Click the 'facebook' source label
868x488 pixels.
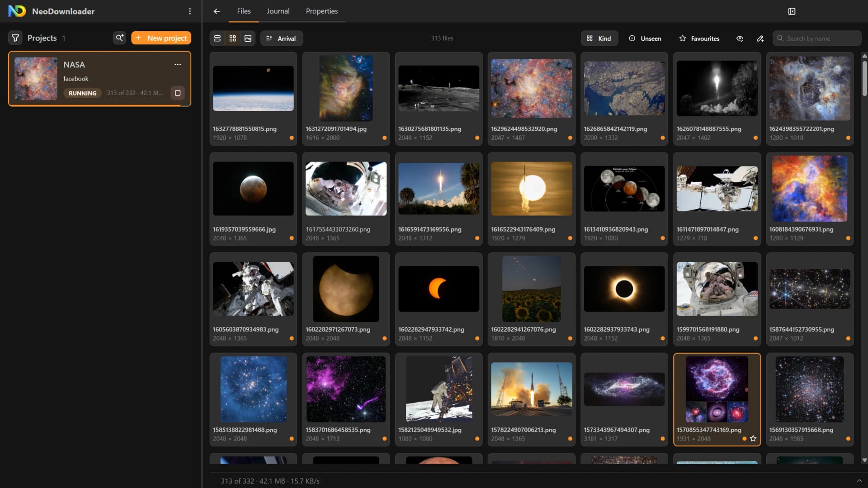click(x=75, y=79)
